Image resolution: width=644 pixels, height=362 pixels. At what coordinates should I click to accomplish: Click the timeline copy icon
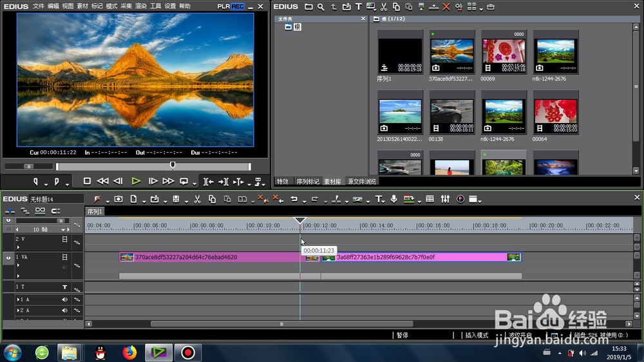[x=212, y=199]
